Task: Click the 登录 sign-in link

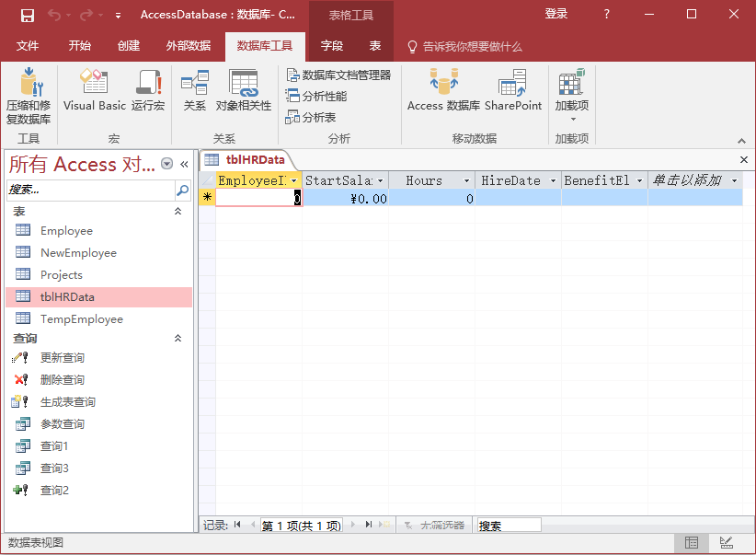Action: click(x=556, y=14)
